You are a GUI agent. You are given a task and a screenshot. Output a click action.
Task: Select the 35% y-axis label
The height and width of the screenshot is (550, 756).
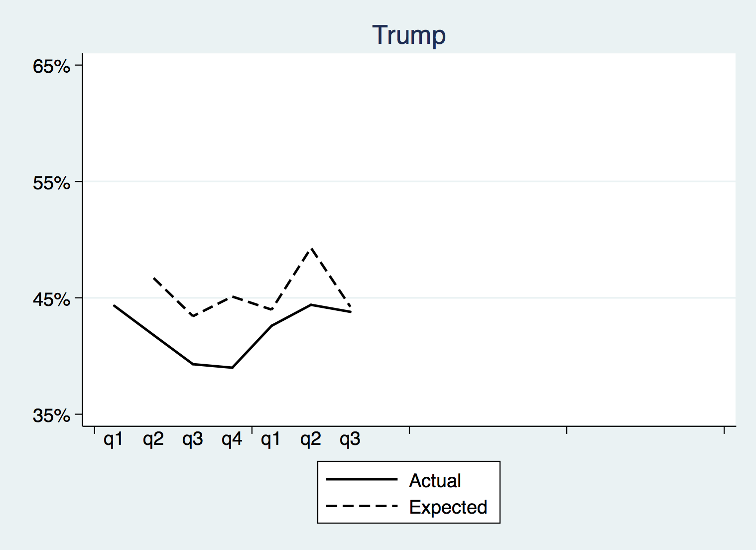[51, 415]
